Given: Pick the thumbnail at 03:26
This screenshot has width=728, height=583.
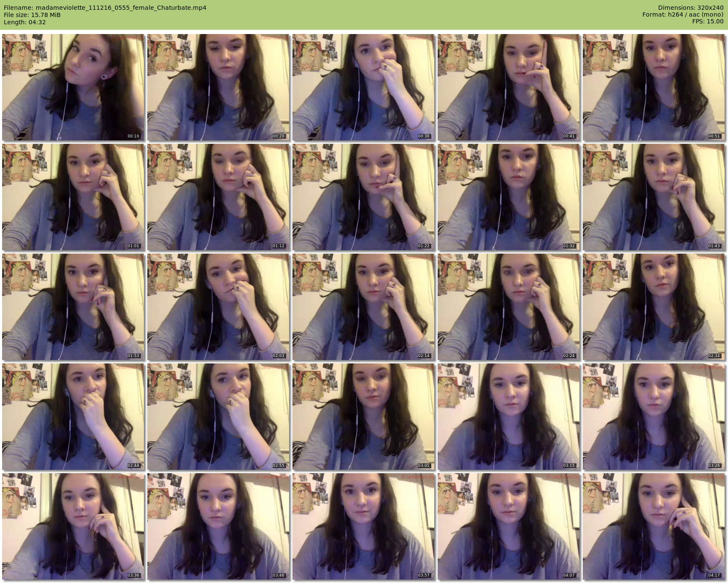Looking at the screenshot, I should [654, 417].
